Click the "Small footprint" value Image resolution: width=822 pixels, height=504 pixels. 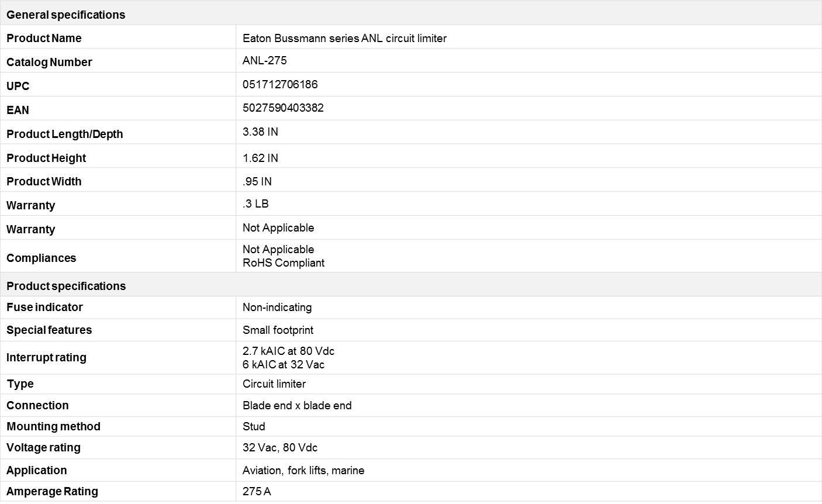[278, 330]
